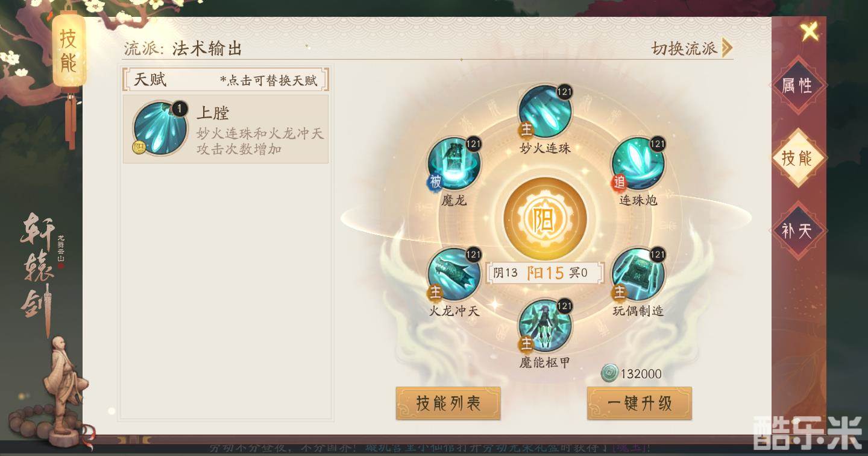
Task: Select the 火龙冲天 skill icon
Action: 454,274
